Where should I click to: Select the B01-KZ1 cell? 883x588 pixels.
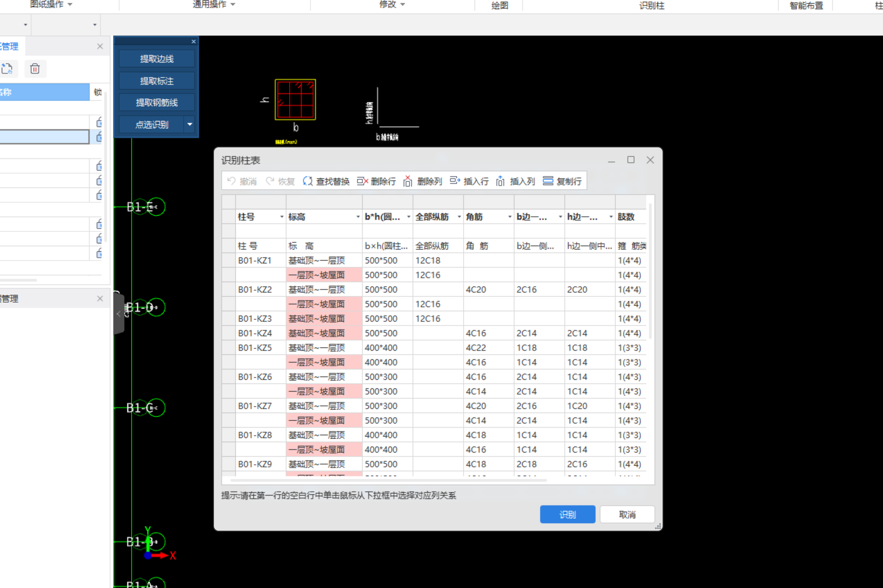click(261, 261)
